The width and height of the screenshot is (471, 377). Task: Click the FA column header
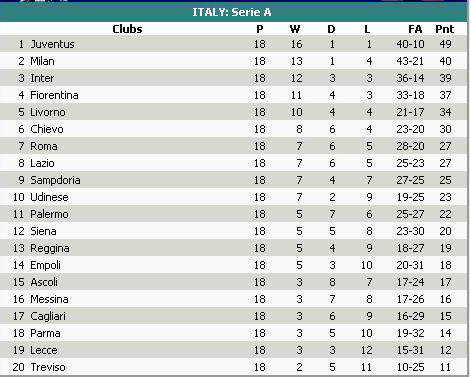pyautogui.click(x=415, y=29)
